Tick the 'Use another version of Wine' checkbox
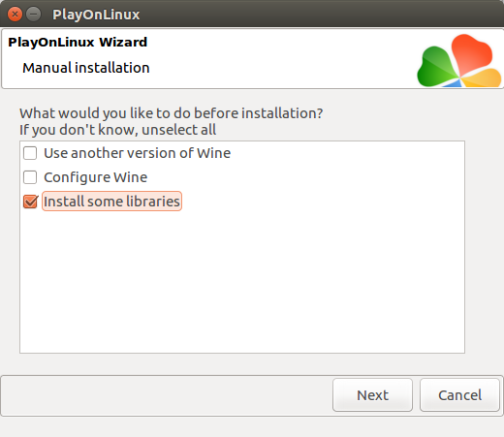 click(30, 153)
